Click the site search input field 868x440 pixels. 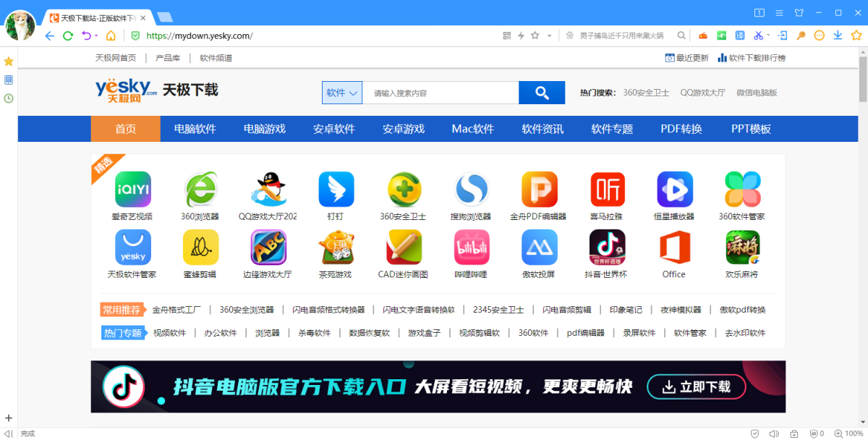click(x=441, y=93)
